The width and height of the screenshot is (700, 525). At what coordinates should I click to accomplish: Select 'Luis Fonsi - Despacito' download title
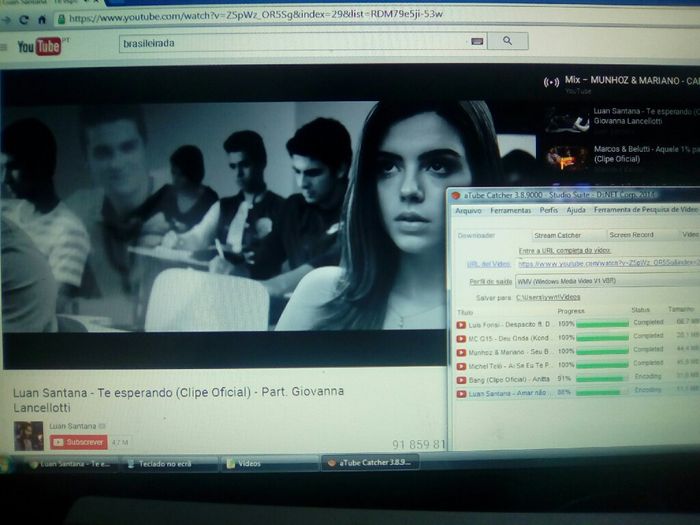pyautogui.click(x=509, y=325)
